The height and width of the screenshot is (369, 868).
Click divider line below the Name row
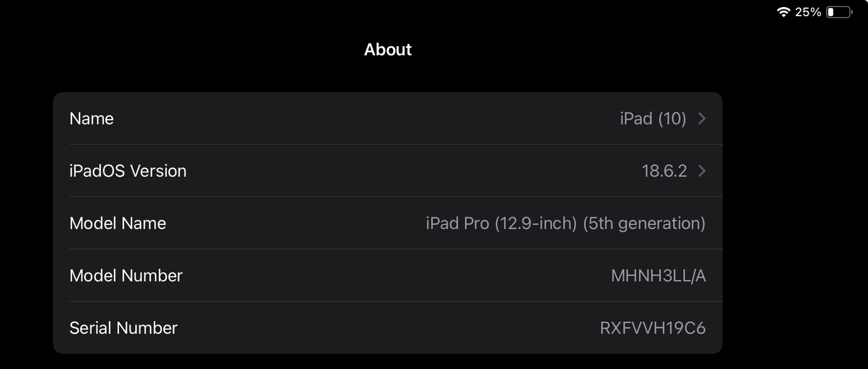click(395, 144)
